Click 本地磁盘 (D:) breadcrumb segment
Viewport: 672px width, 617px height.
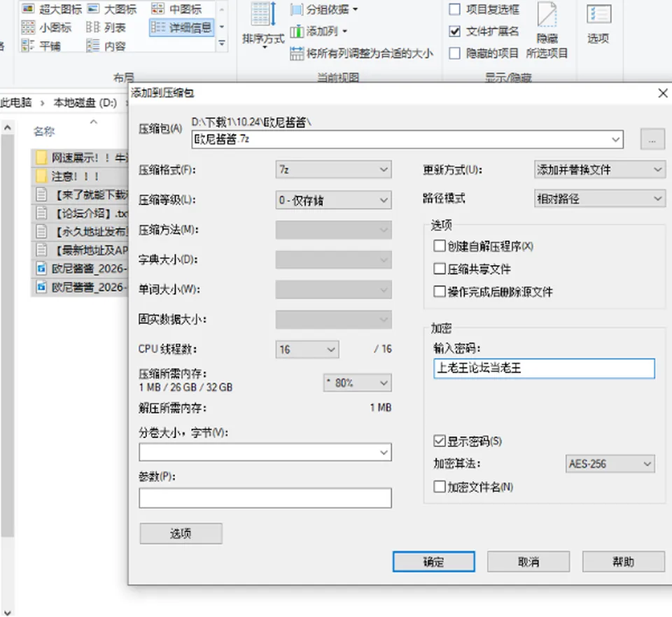85,103
